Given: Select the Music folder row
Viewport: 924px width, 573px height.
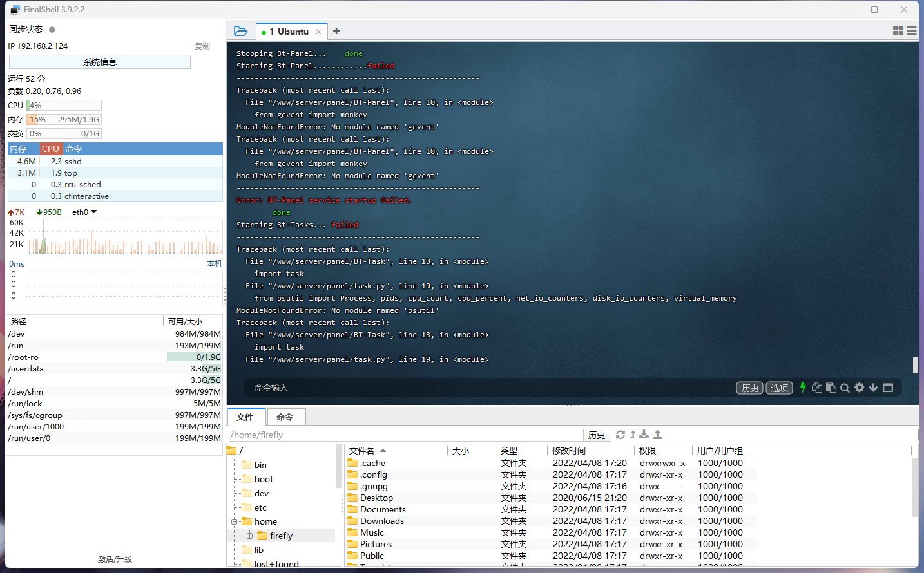Looking at the screenshot, I should (552, 532).
